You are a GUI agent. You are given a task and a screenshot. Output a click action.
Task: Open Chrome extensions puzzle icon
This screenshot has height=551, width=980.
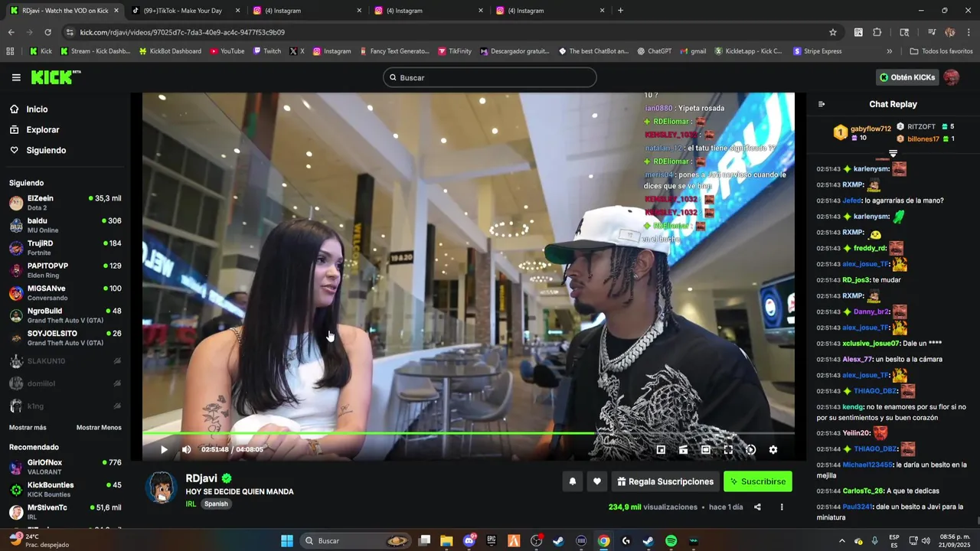(877, 32)
